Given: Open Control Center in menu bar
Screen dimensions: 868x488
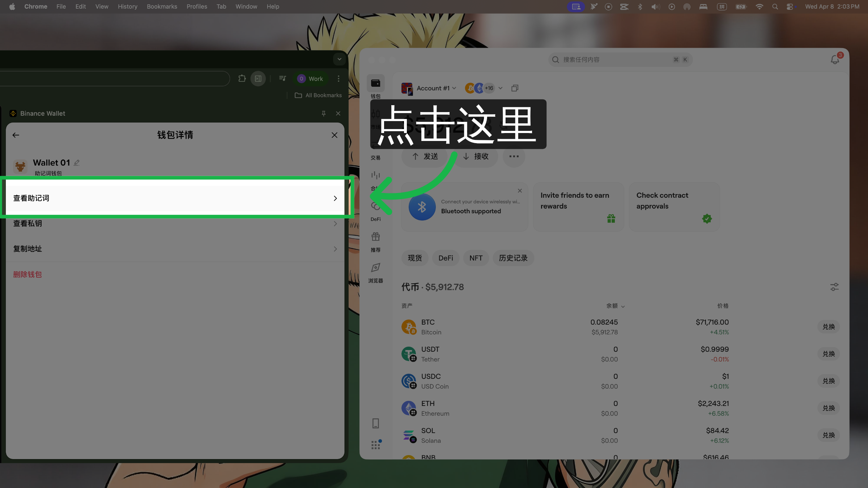Looking at the screenshot, I should click(x=790, y=7).
